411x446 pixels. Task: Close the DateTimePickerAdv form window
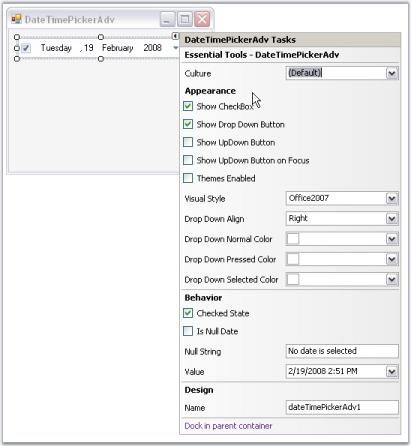point(202,19)
